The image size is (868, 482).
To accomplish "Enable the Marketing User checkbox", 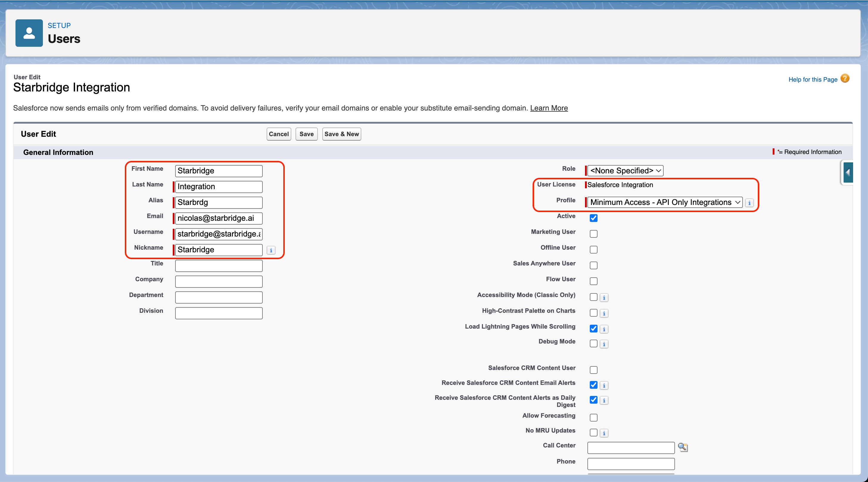I will [593, 234].
